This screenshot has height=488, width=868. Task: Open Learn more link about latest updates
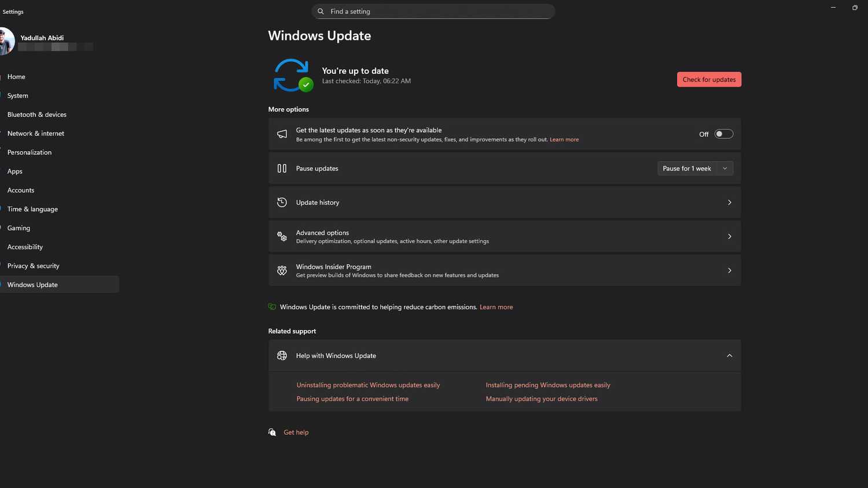564,140
